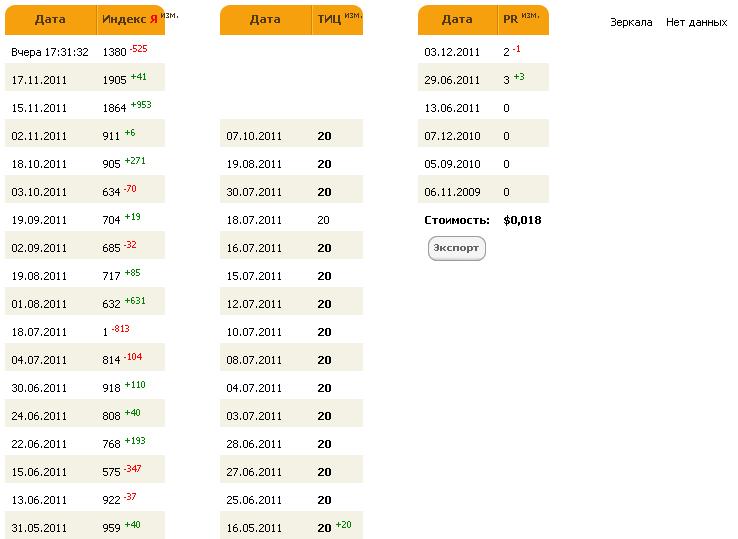Select the 17.11.2011 date cell
738x539 pixels.
(x=39, y=80)
